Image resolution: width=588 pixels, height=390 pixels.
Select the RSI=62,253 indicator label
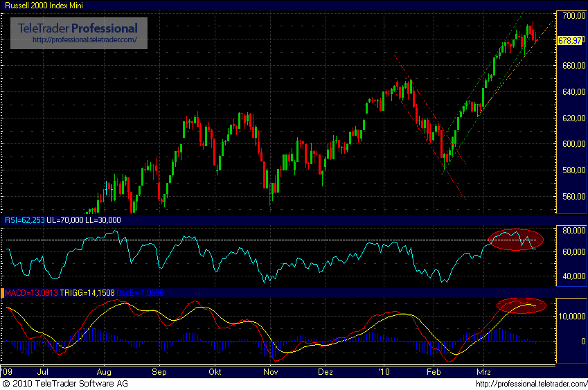pyautogui.click(x=25, y=220)
